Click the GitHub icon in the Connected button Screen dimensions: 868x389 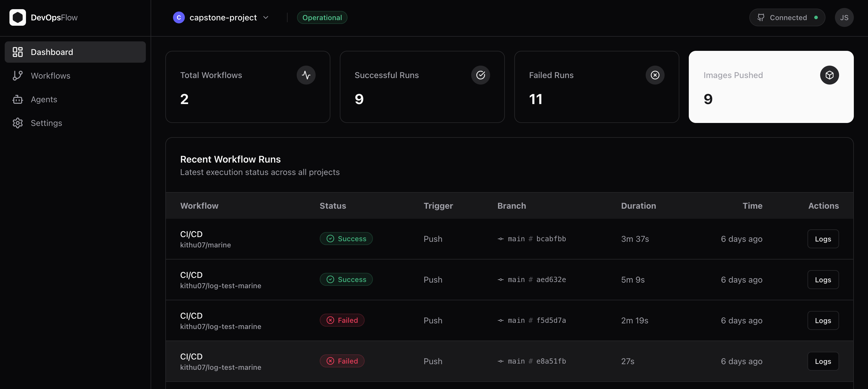(x=761, y=17)
